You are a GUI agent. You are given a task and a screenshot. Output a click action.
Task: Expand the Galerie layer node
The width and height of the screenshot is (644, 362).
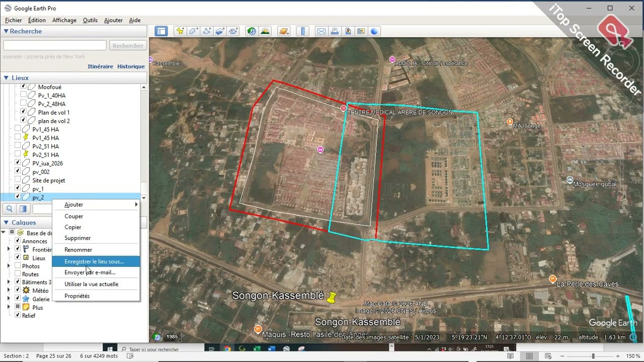pos(9,299)
